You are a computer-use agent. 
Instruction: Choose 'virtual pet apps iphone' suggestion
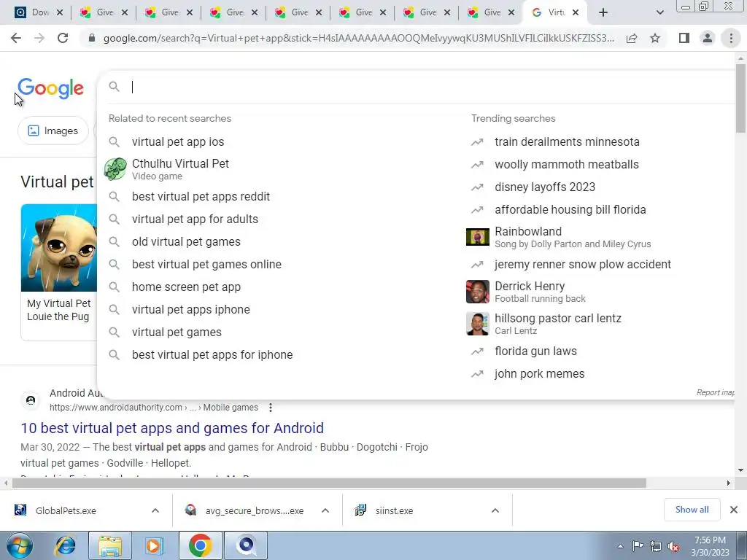coord(190,309)
